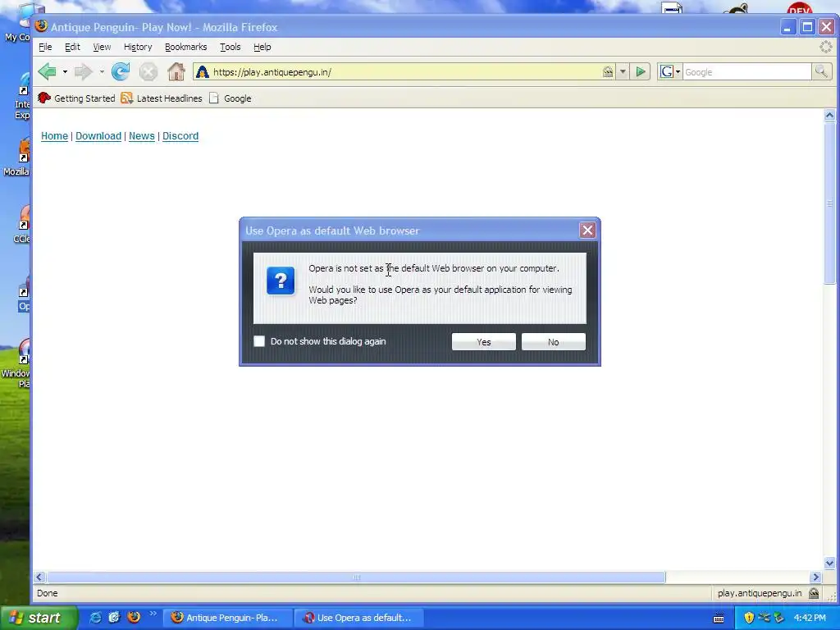This screenshot has height=630, width=840.
Task: Open the Forward history dropdown arrow
Action: point(101,72)
